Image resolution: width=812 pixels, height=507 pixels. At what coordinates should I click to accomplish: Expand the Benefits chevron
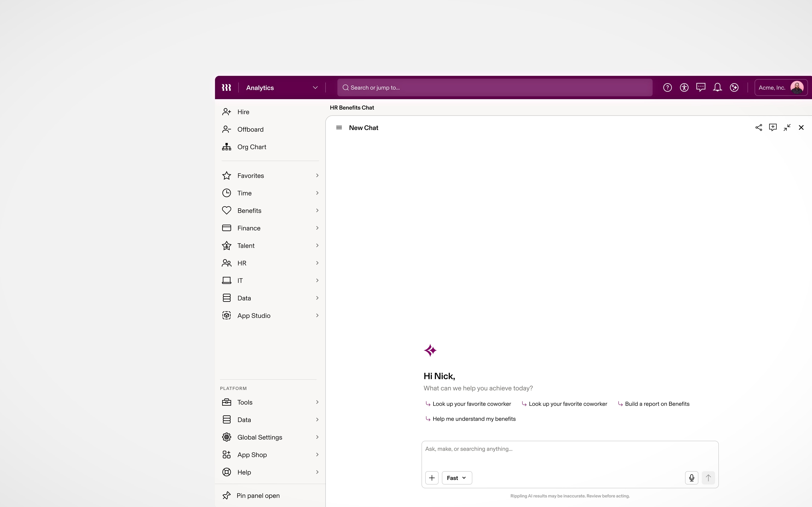[317, 210]
